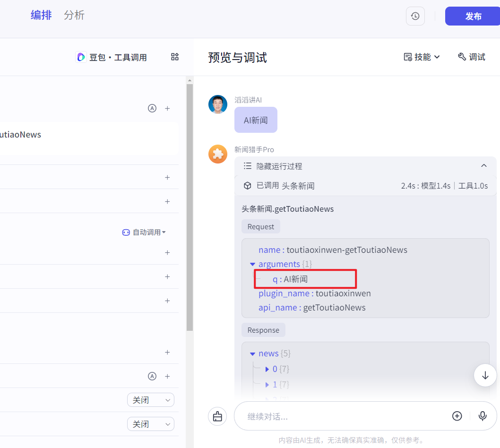Click the plus icon directly below the 自动调用 row
Screen dimensions: 500x448
point(167,252)
